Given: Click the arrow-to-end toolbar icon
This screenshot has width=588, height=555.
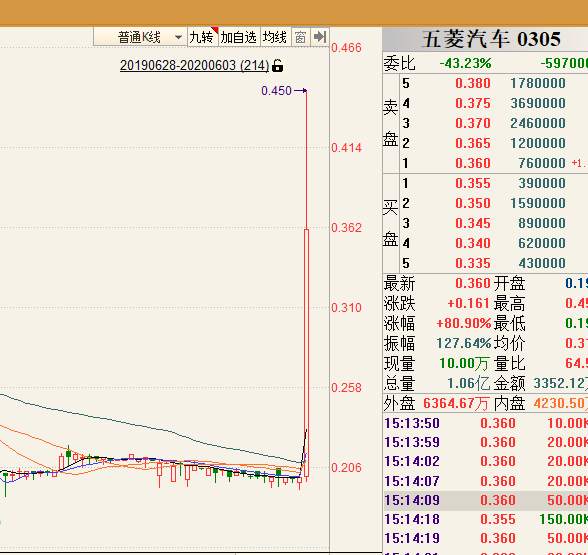Looking at the screenshot, I should point(320,37).
